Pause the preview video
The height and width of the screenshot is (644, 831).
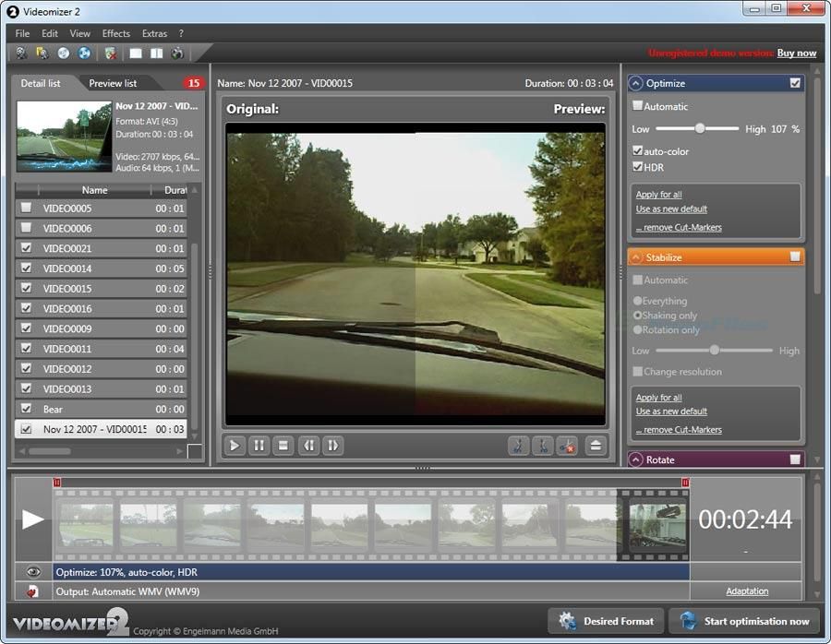tap(259, 446)
